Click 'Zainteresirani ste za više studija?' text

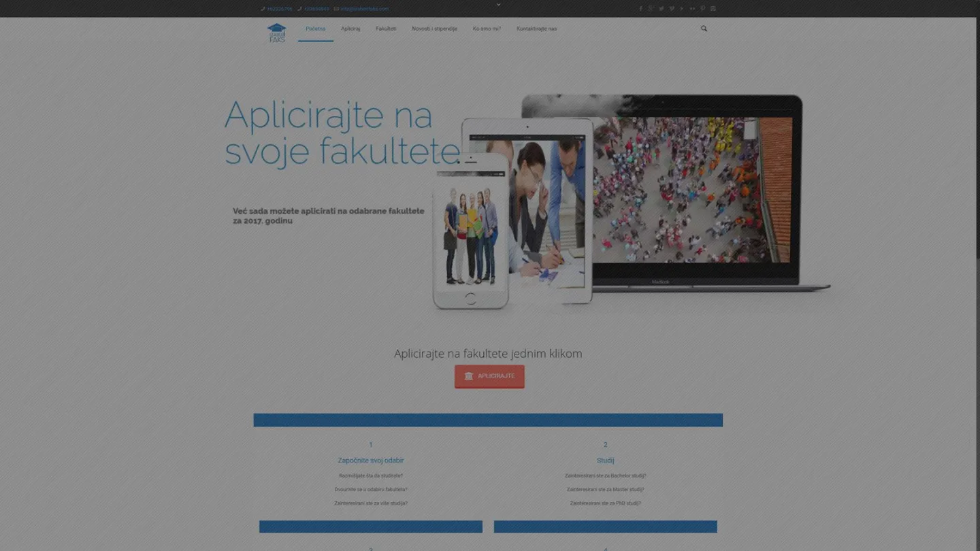(371, 503)
